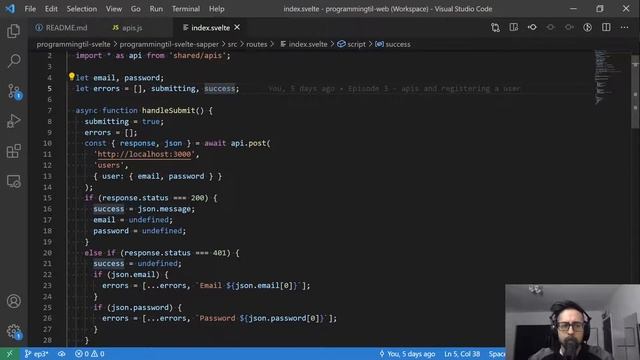
Task: Click the ep3 branch in status bar
Action: tap(37, 354)
